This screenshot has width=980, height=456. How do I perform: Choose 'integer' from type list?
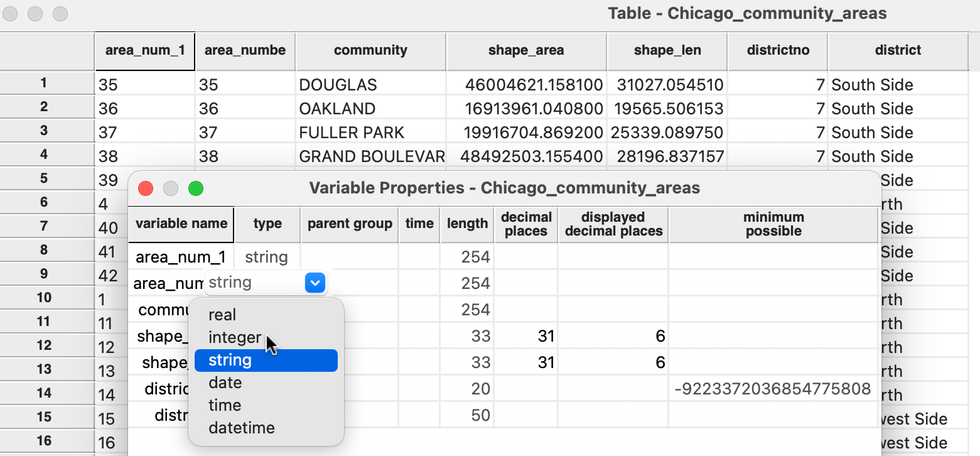click(x=266, y=337)
